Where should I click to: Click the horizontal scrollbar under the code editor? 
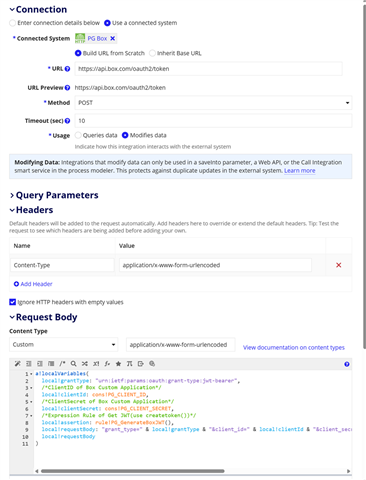click(132, 471)
